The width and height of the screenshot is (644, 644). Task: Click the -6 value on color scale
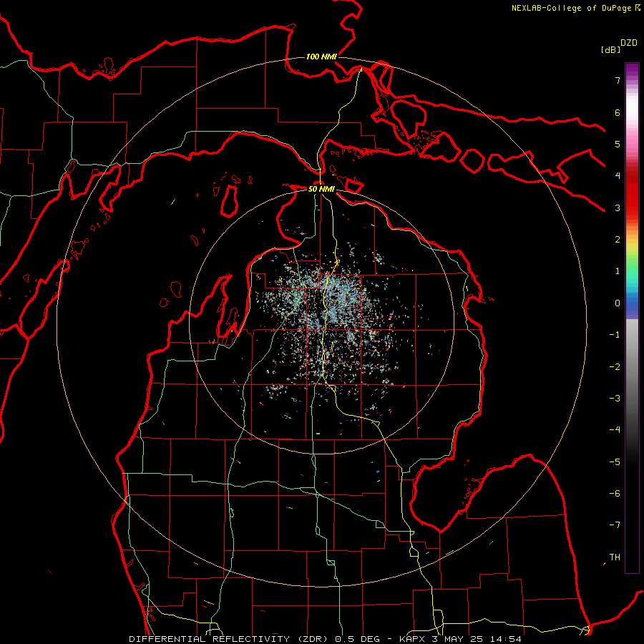click(615, 494)
